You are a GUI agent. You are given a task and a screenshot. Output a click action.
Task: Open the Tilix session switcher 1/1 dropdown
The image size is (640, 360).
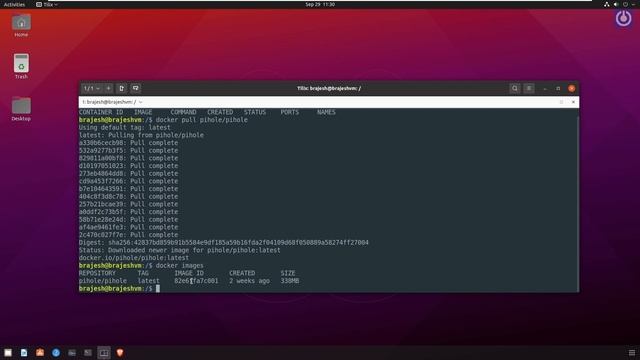91,88
